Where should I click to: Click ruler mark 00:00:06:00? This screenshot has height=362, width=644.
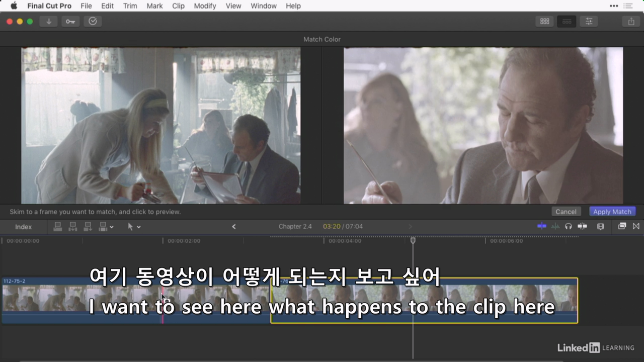(507, 241)
